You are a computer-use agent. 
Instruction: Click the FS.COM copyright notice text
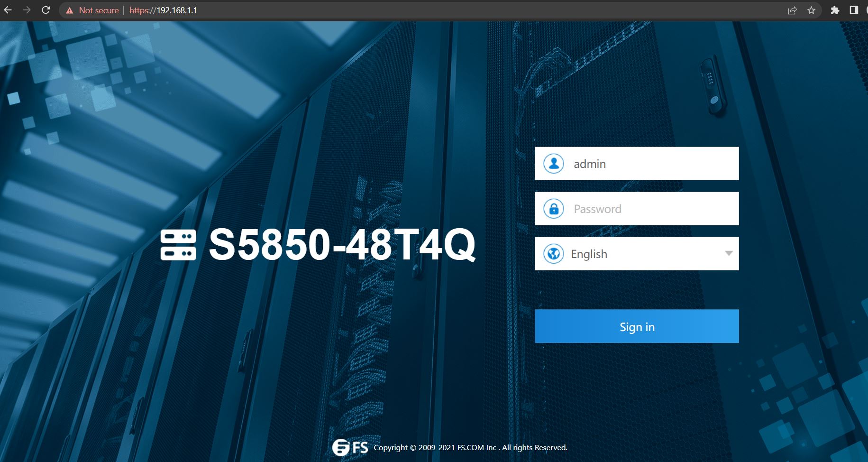pyautogui.click(x=470, y=448)
